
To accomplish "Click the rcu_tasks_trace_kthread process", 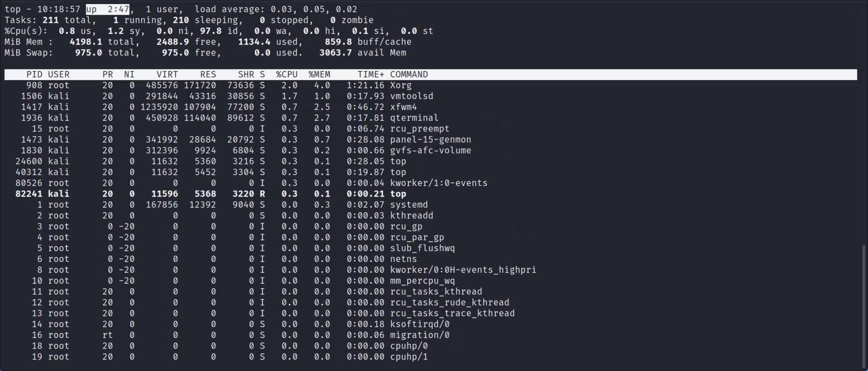I will click(x=452, y=313).
